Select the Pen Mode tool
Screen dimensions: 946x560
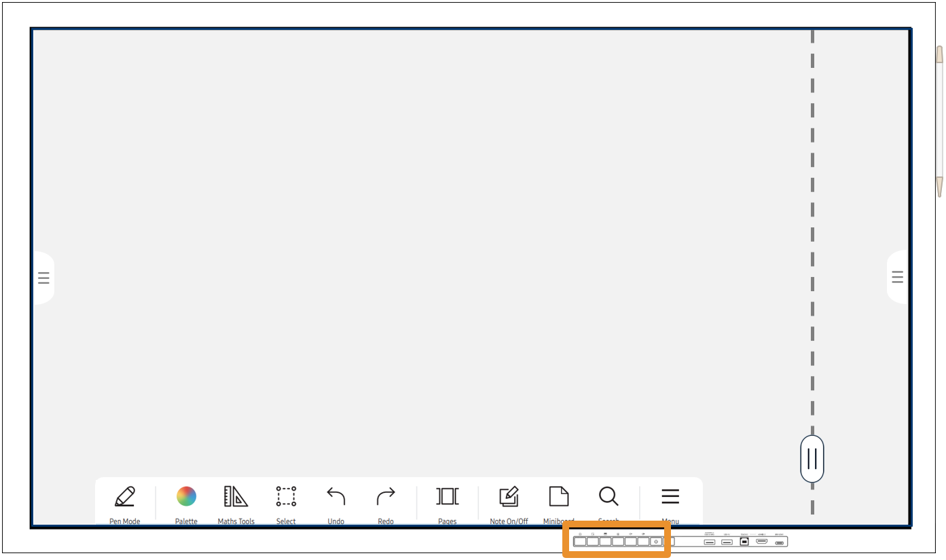[124, 497]
